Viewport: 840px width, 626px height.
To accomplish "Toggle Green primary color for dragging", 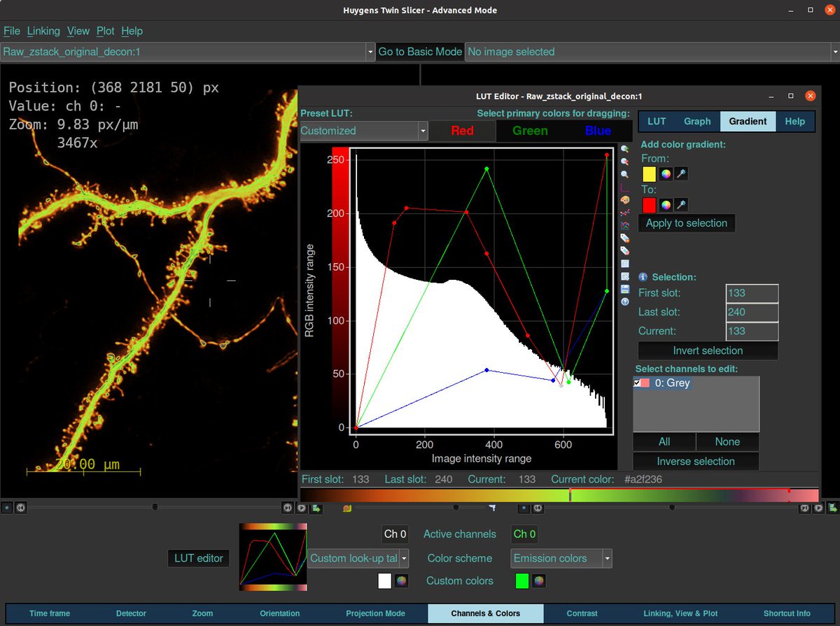I will 530,131.
